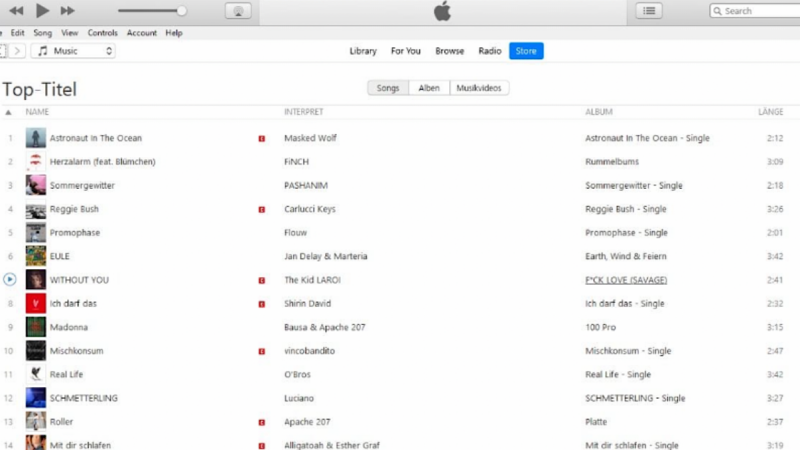Sort by the NAME column header
Screen dimensions: 800x450
tap(37, 112)
